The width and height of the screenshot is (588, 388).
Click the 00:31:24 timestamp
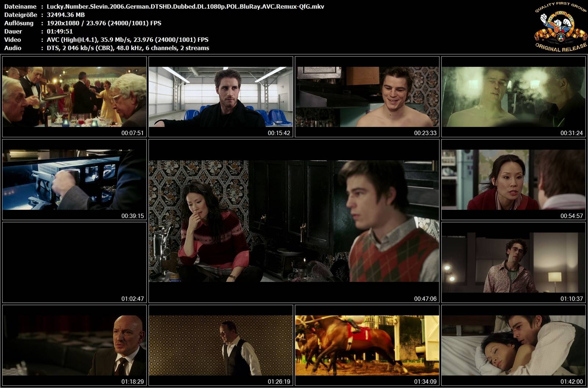[x=571, y=133]
